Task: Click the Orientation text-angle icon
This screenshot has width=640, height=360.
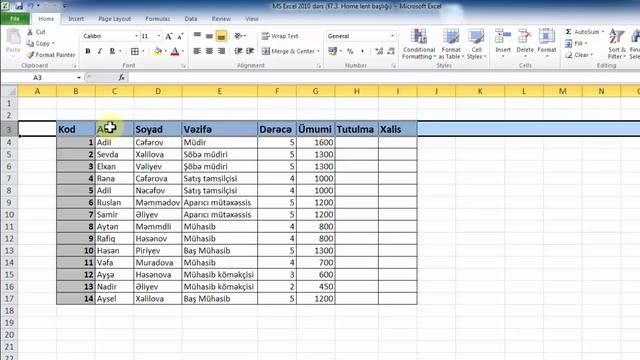Action: (x=238, y=36)
